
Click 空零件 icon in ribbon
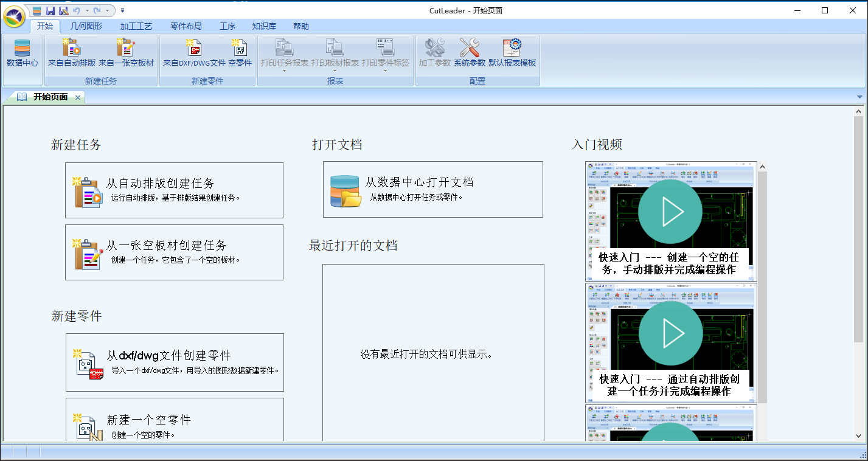240,53
